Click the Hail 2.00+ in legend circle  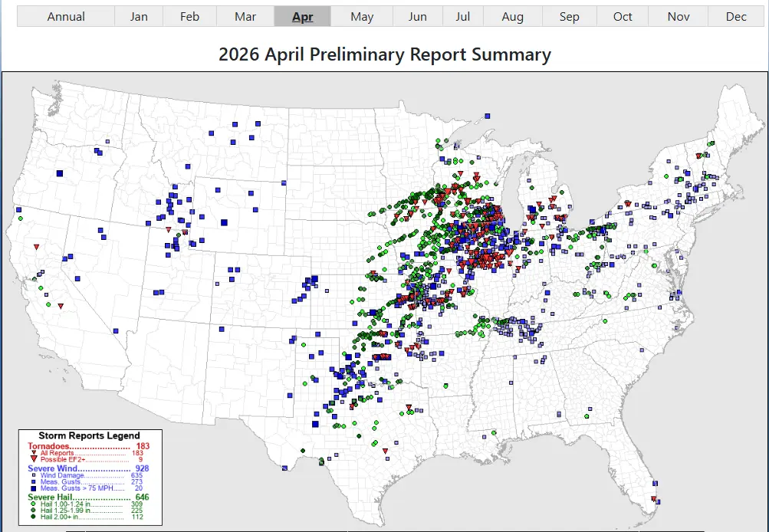[34, 517]
